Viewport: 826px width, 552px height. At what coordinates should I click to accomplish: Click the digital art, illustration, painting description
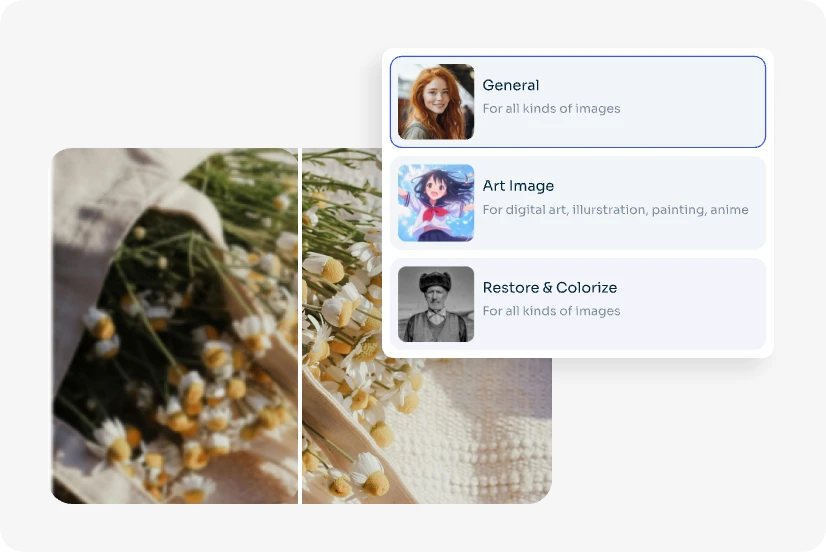click(615, 210)
